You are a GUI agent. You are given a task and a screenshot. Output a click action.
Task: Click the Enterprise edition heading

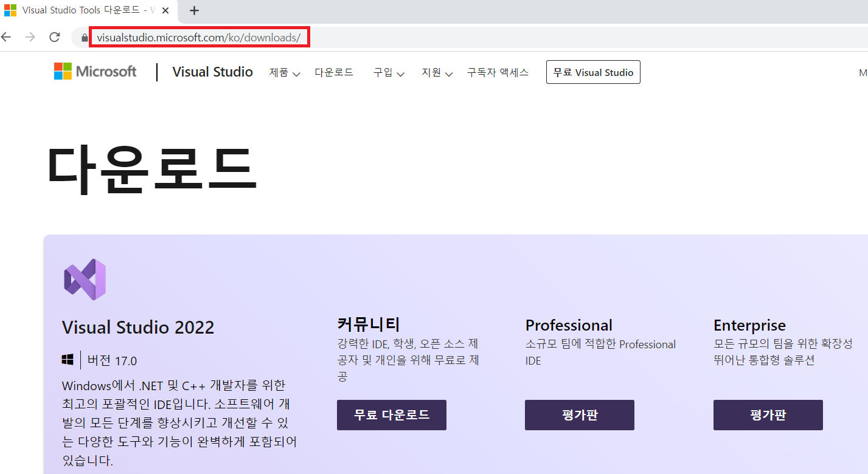point(749,325)
